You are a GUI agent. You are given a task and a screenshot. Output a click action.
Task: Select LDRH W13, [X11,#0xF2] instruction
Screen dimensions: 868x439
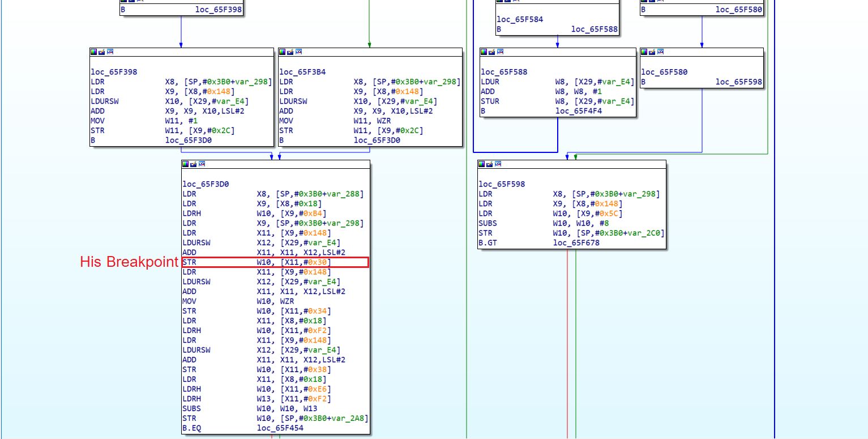tap(256, 399)
